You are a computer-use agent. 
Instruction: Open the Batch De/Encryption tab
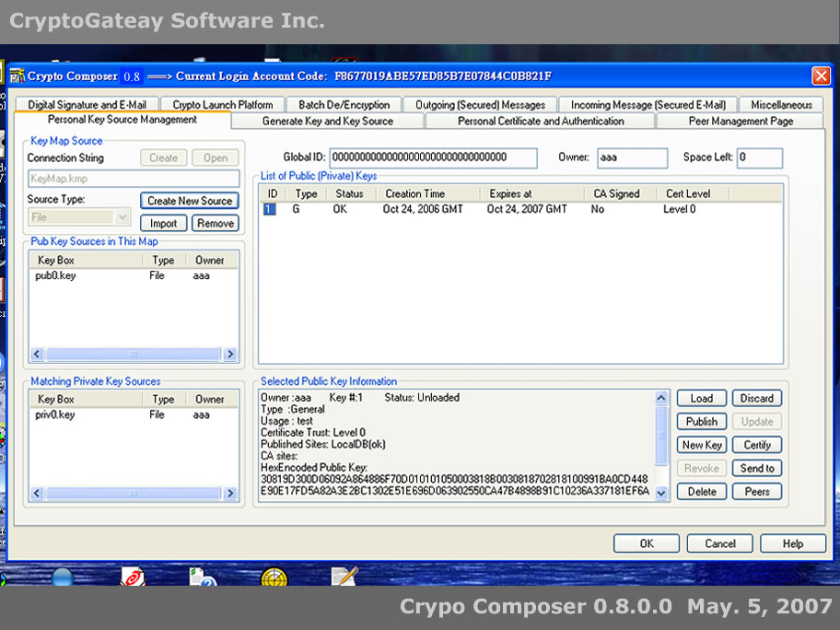tap(344, 104)
